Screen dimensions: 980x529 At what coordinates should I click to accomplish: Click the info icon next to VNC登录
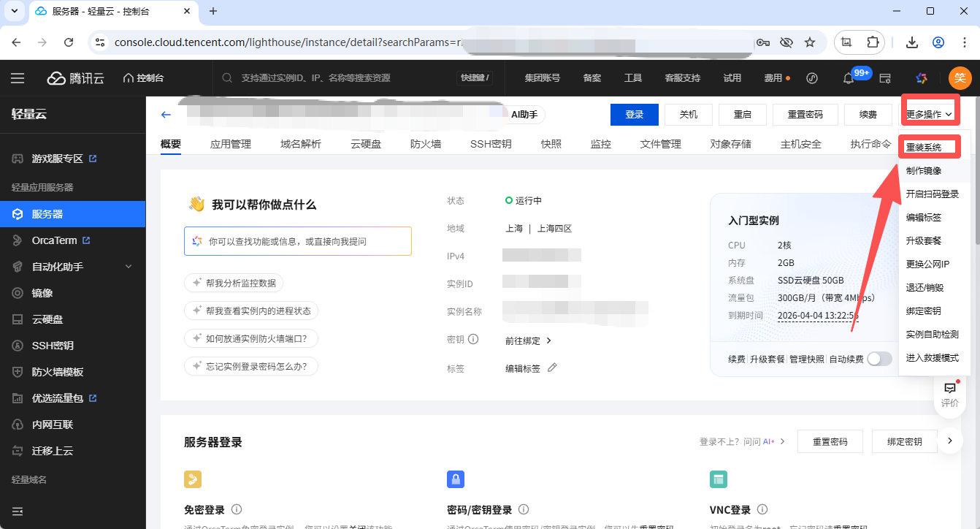pos(762,509)
